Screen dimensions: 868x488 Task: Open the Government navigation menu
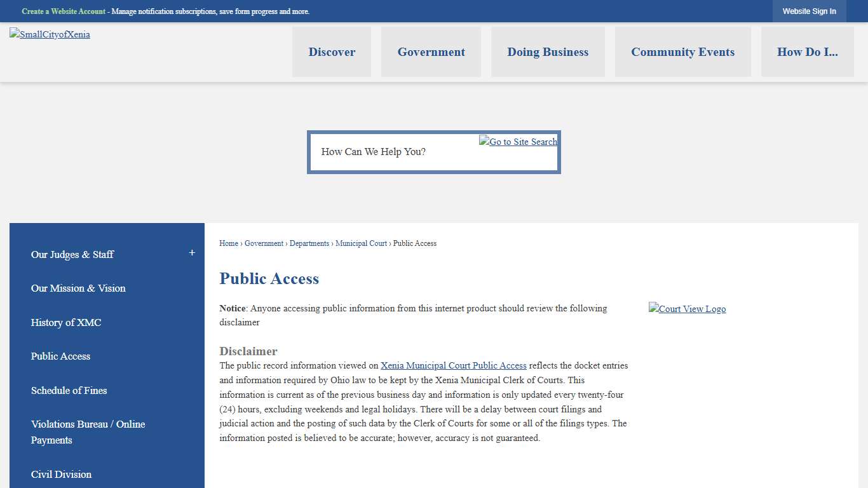431,51
